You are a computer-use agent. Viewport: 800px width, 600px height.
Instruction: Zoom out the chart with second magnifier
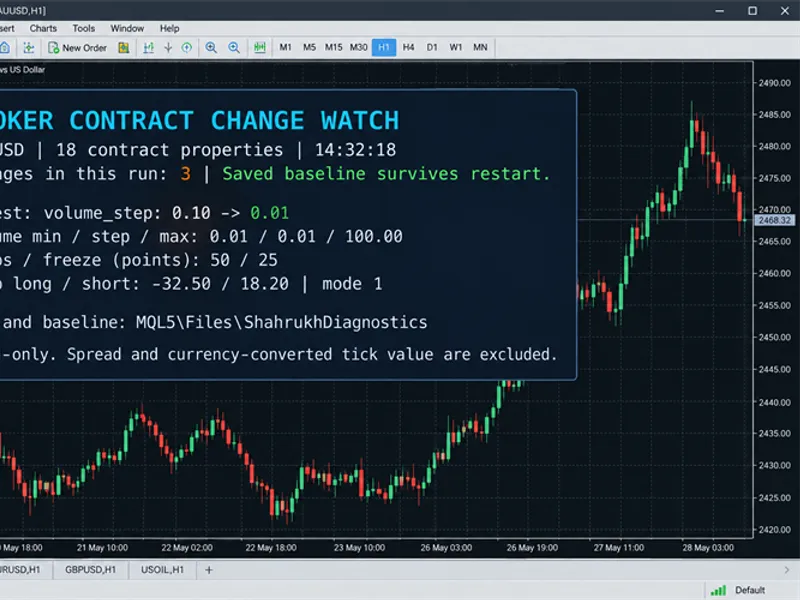234,48
